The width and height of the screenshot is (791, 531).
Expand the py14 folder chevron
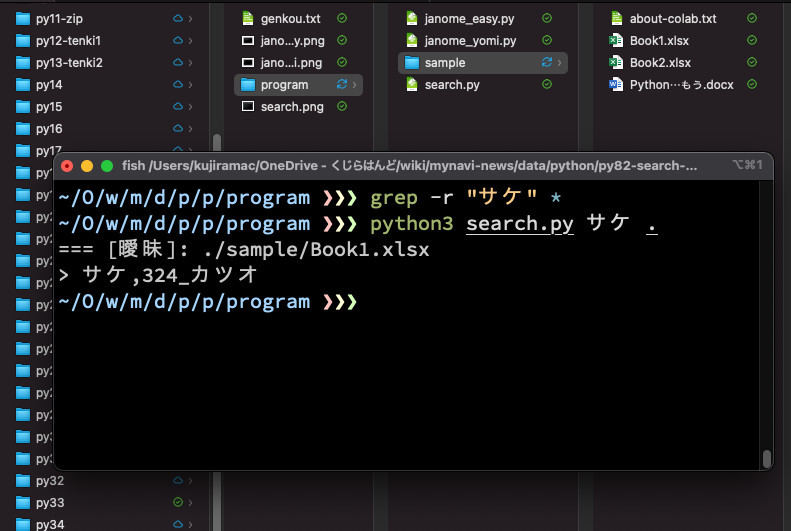pos(191,85)
